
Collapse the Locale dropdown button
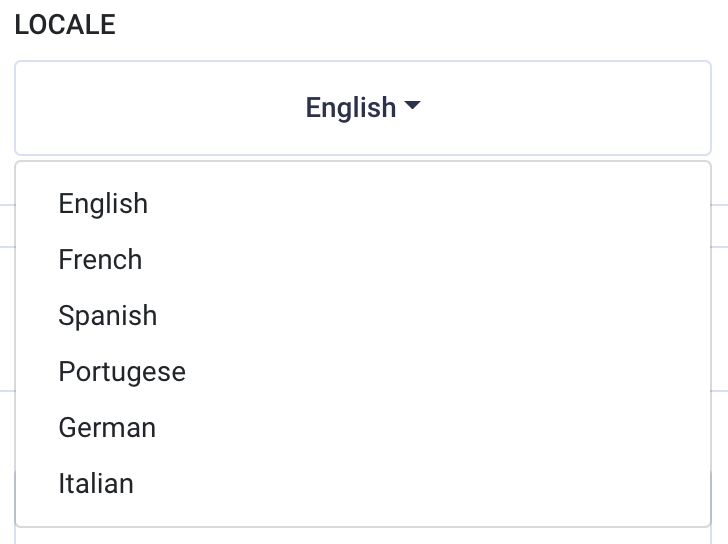point(362,108)
